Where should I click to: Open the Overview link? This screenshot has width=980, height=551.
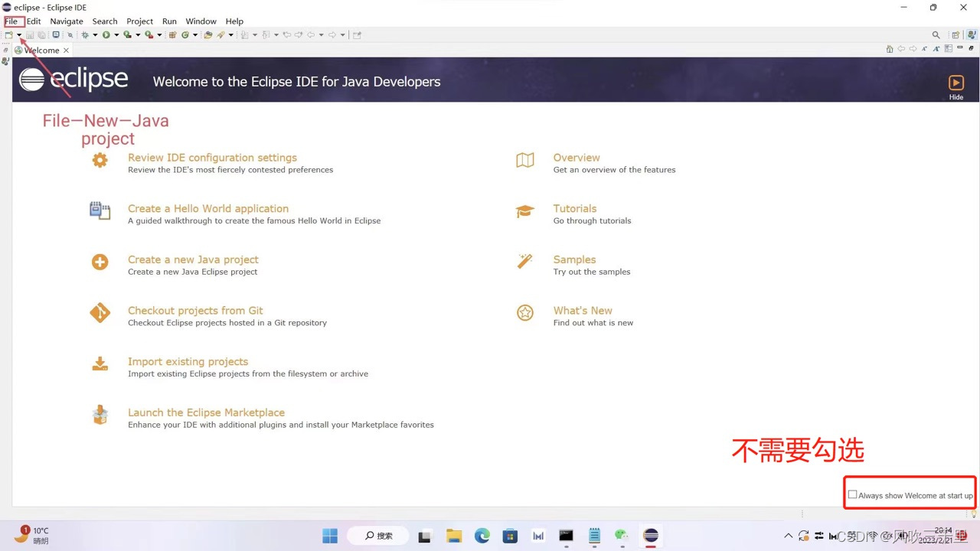click(x=577, y=158)
